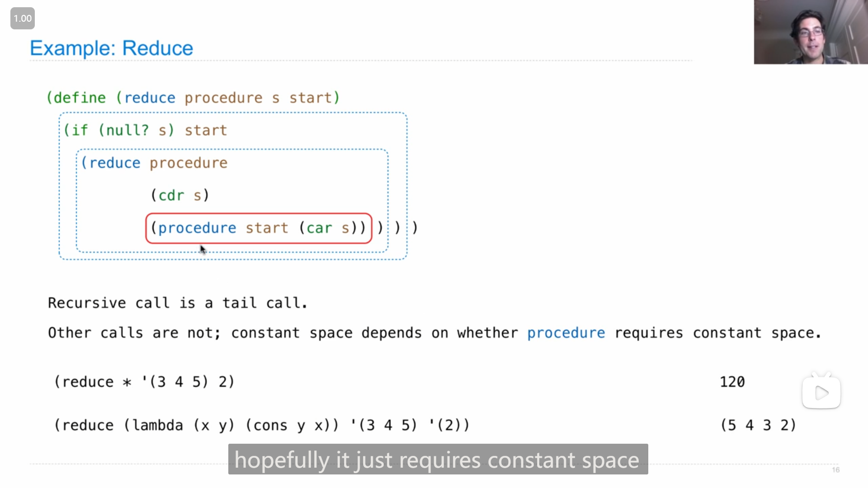Image resolution: width=868 pixels, height=488 pixels.
Task: Click the lambda reduce example line
Action: tap(262, 425)
